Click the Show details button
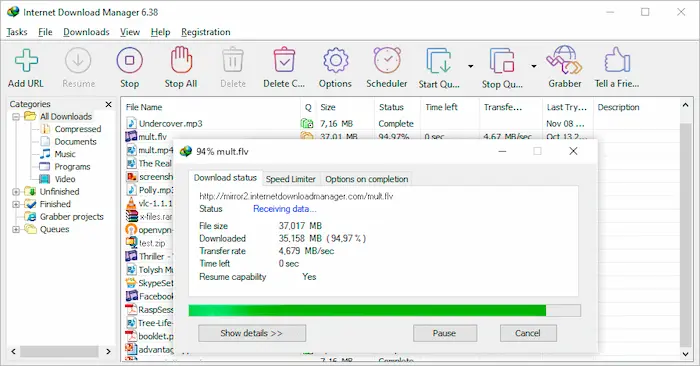Image resolution: width=700 pixels, height=366 pixels. click(252, 333)
